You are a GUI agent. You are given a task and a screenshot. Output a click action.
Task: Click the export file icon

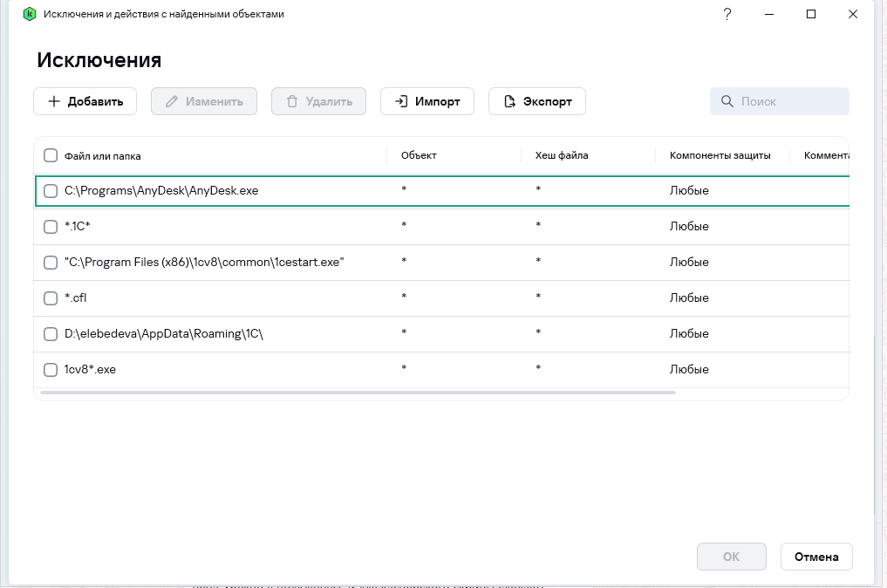click(509, 101)
